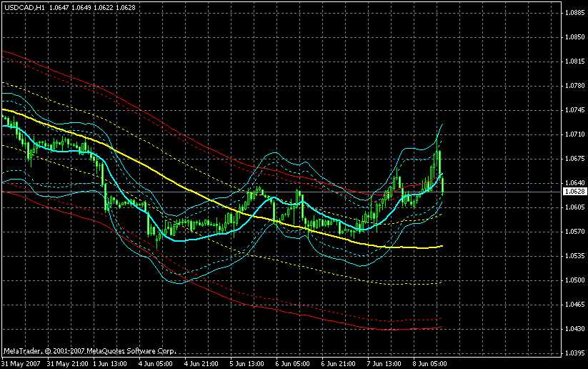Click the USDCAD,H1 symbol label

(x=24, y=7)
